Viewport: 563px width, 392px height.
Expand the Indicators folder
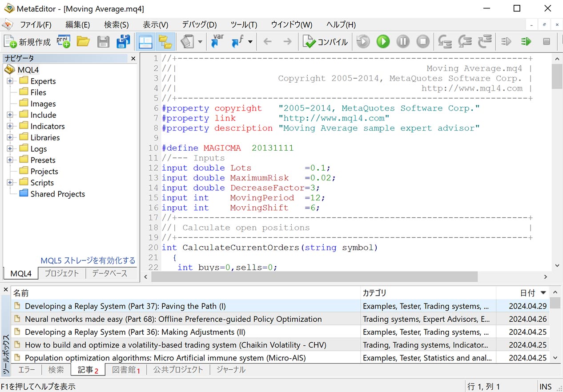click(10, 126)
